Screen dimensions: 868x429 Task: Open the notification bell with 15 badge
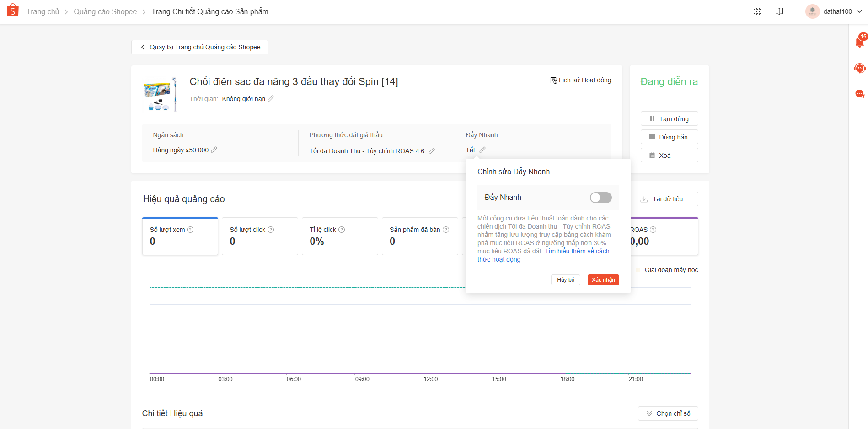click(859, 43)
